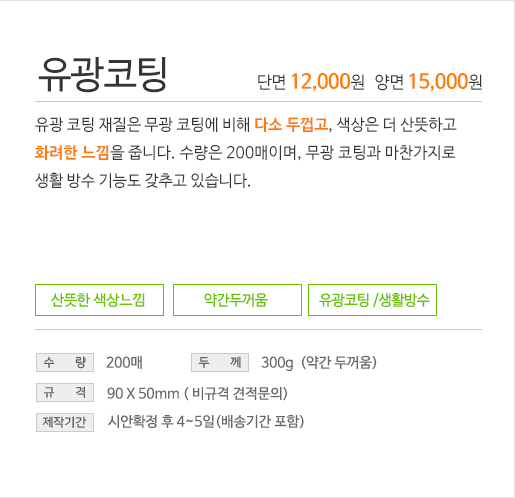Select the 두께 gray label

[220, 362]
